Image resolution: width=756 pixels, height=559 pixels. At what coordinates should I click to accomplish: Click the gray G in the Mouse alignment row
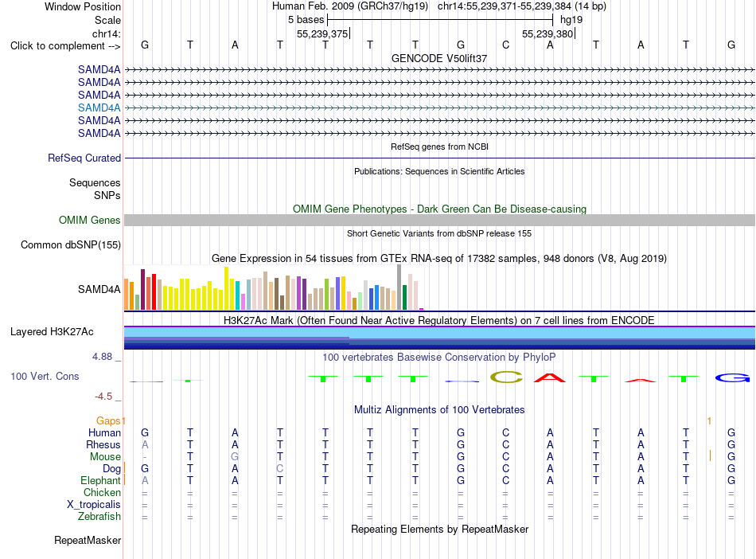coord(235,456)
